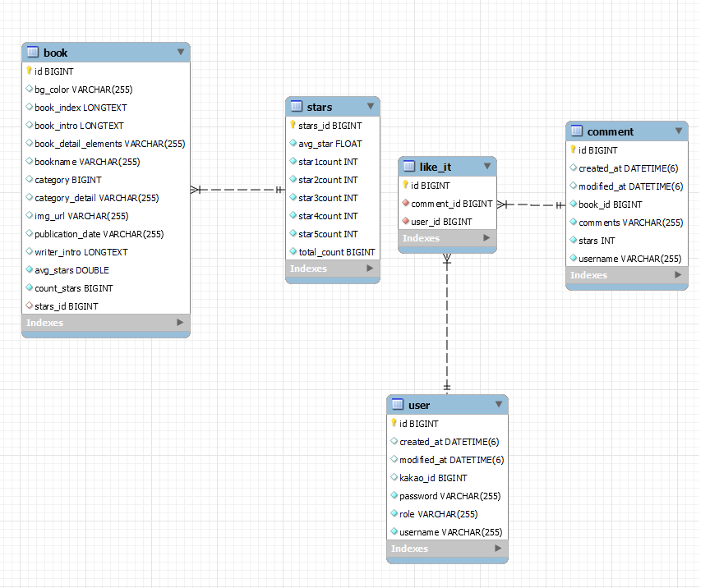Select the like_it table title
This screenshot has width=710, height=588.
tap(436, 167)
